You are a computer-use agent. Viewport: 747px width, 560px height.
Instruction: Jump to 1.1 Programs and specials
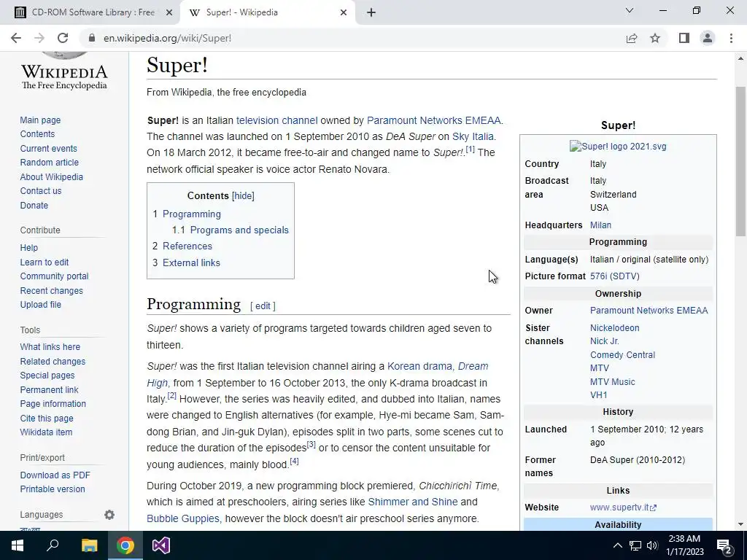[230, 230]
